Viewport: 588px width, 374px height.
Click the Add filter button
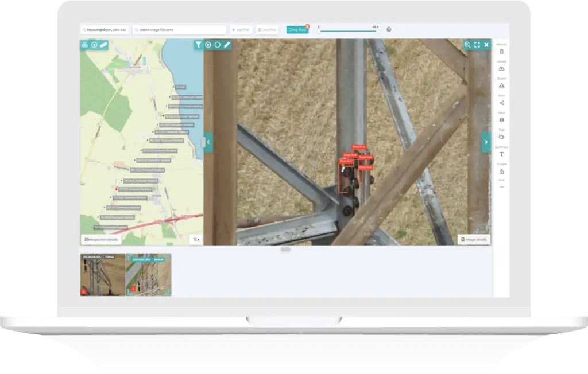tap(241, 30)
